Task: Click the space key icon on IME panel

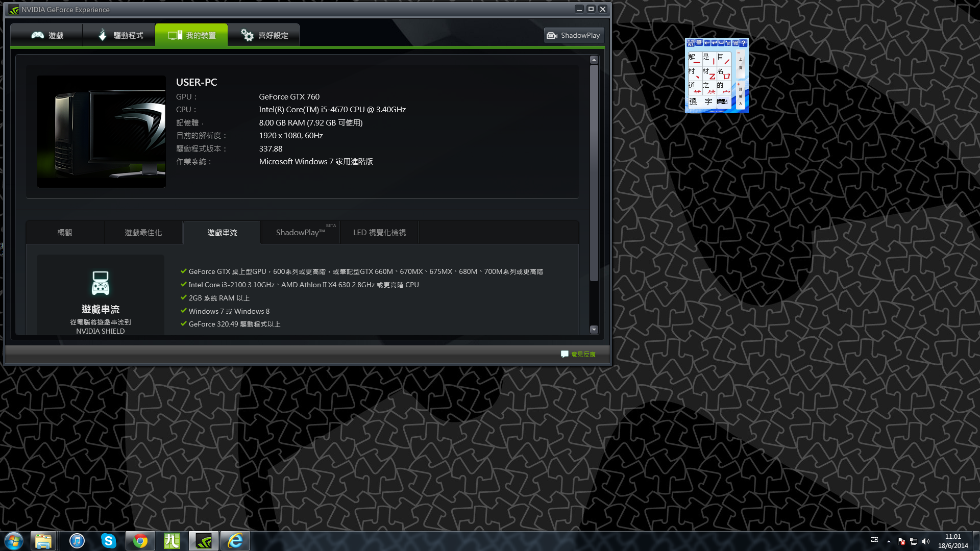Action: pos(721,43)
